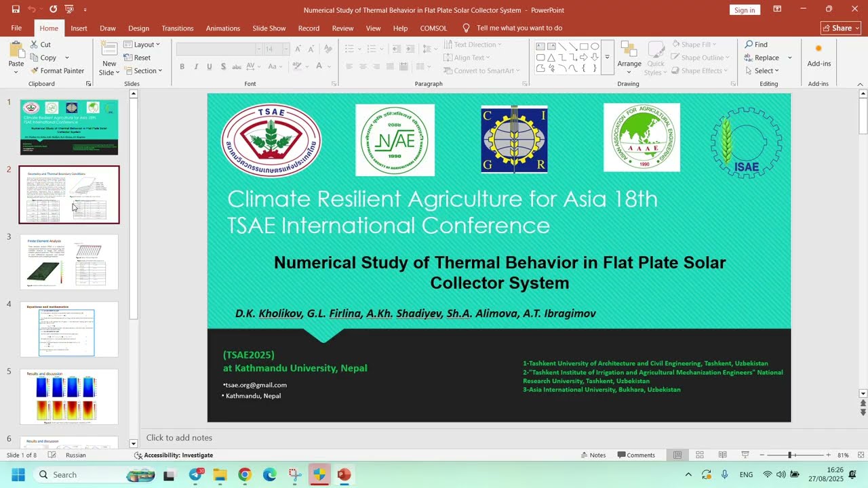This screenshot has height=488, width=868.
Task: Open File Explorer from the taskbar
Action: 220,474
